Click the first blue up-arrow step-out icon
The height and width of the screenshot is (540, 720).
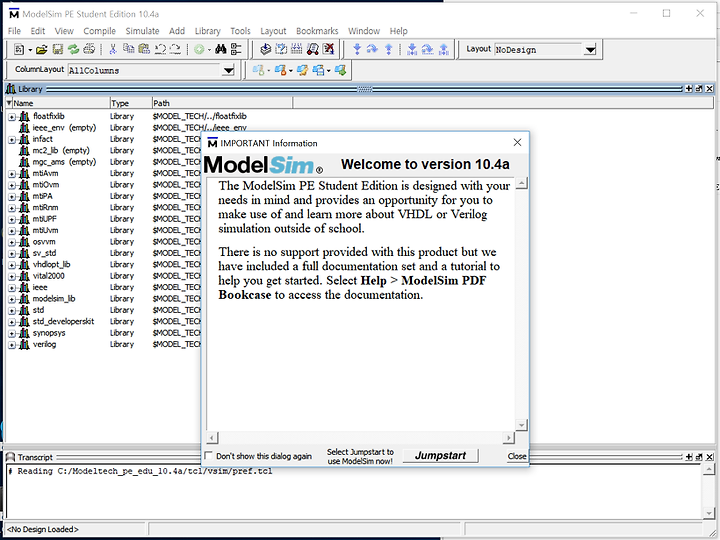click(x=388, y=49)
